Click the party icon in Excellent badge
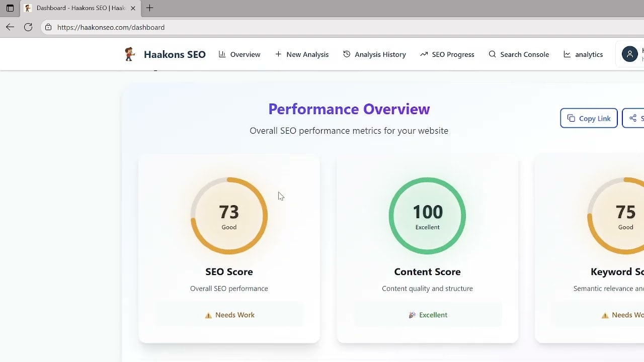 click(412, 315)
